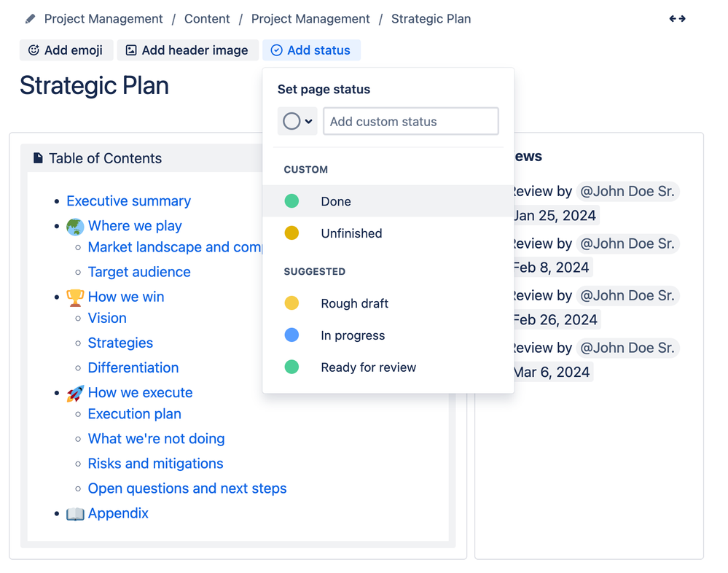728x573 pixels.
Task: Click the rocket emoji beside How we execute
Action: (75, 393)
